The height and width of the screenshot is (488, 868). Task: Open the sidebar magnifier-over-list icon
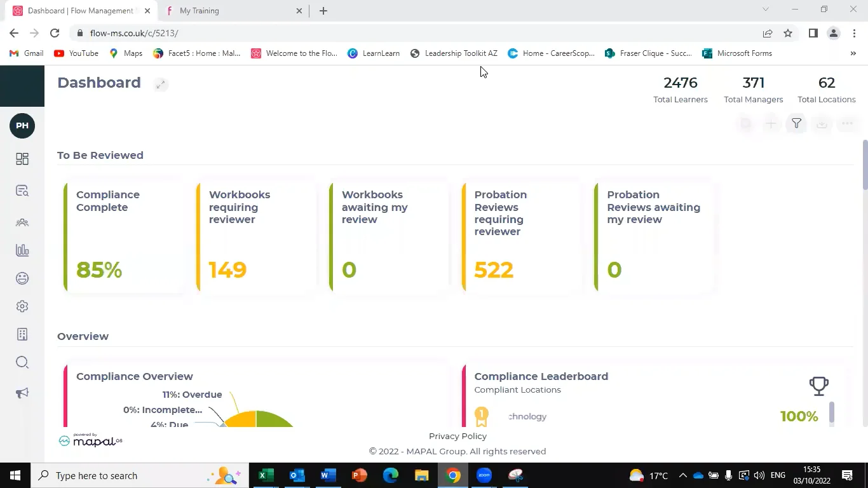point(22,191)
